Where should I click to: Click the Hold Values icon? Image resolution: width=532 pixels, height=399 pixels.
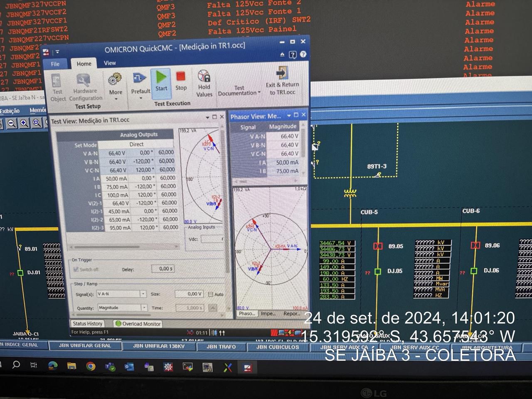(204, 77)
